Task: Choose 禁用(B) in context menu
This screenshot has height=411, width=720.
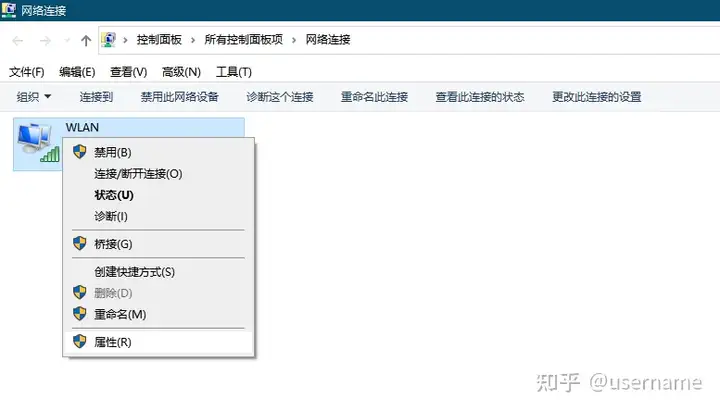Action: coord(159,152)
